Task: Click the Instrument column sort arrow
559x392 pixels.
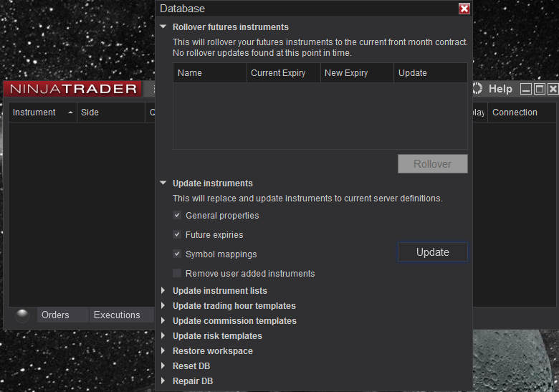Action: point(70,113)
